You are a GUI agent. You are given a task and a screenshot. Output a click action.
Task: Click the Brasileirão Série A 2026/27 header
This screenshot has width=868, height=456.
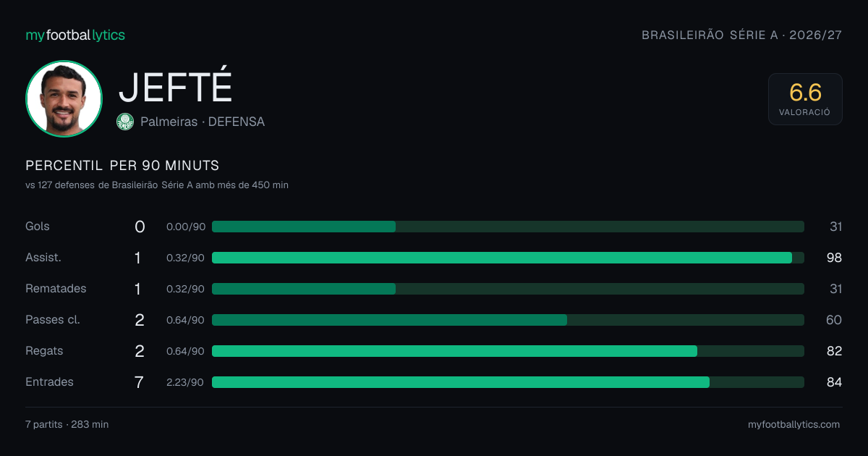click(x=742, y=35)
